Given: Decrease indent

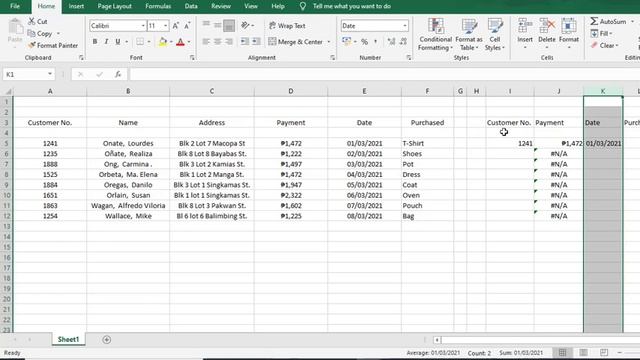Looking at the screenshot, I should pyautogui.click(x=245, y=42).
